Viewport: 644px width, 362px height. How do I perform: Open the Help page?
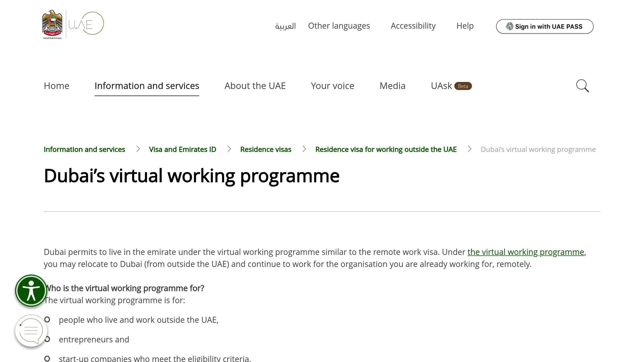tap(465, 26)
